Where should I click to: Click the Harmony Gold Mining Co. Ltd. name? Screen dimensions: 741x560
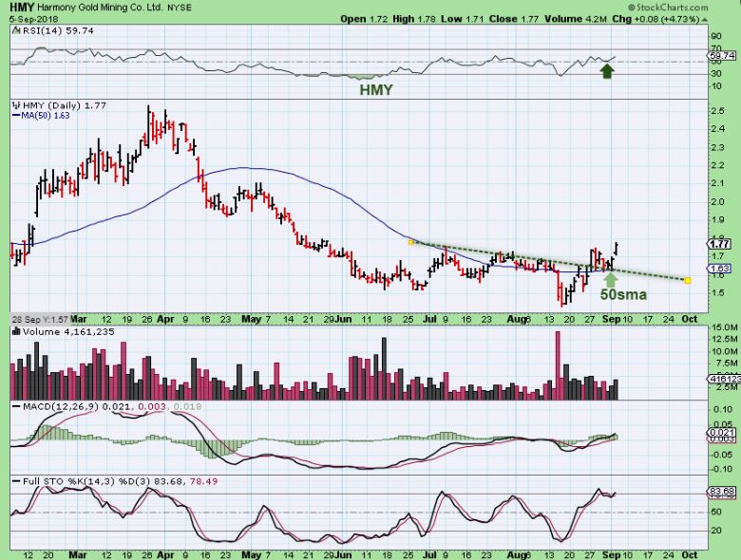tap(100, 8)
